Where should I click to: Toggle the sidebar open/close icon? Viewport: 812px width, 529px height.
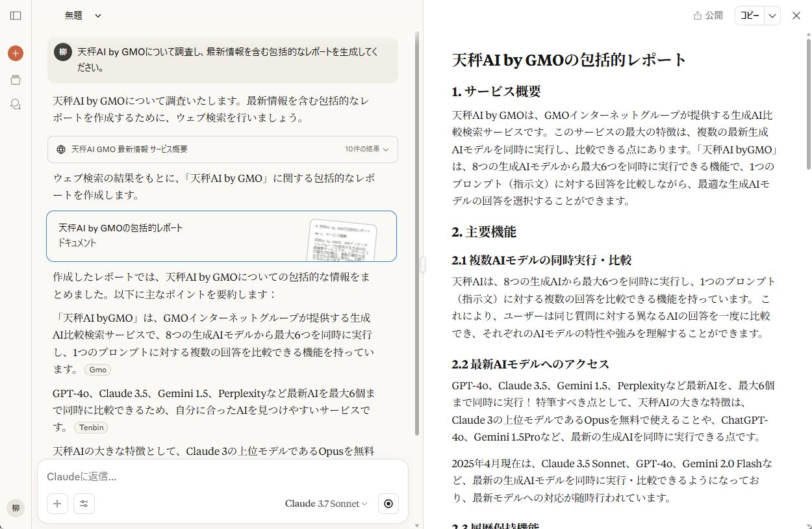(16, 16)
